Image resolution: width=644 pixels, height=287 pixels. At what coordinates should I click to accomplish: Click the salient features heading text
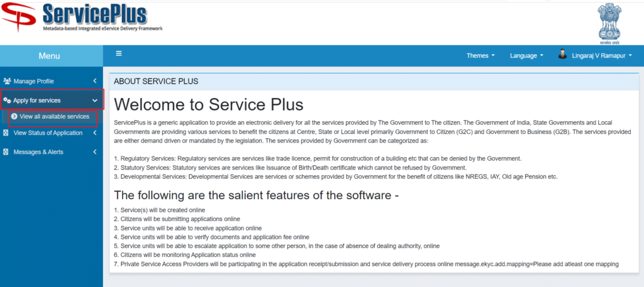pos(257,195)
